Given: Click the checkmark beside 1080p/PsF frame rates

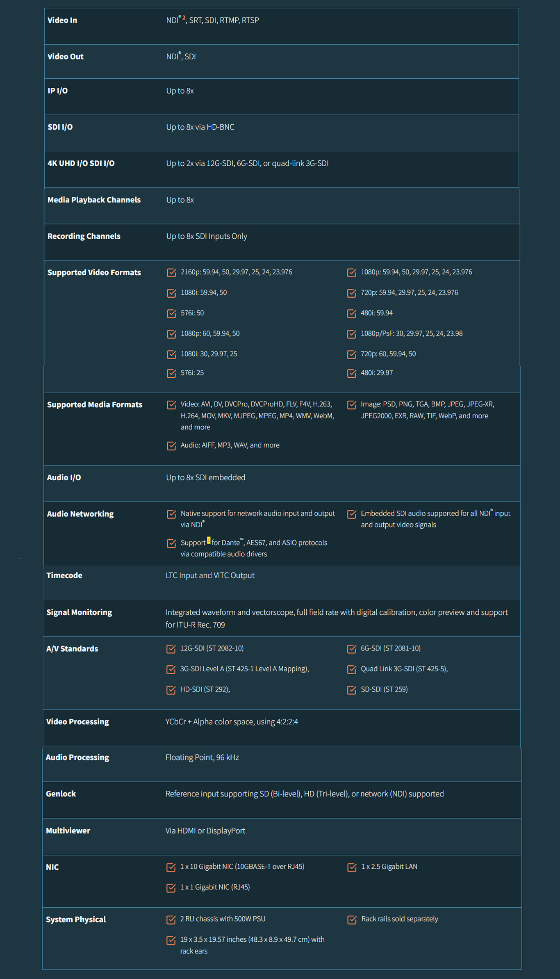Looking at the screenshot, I should (351, 334).
